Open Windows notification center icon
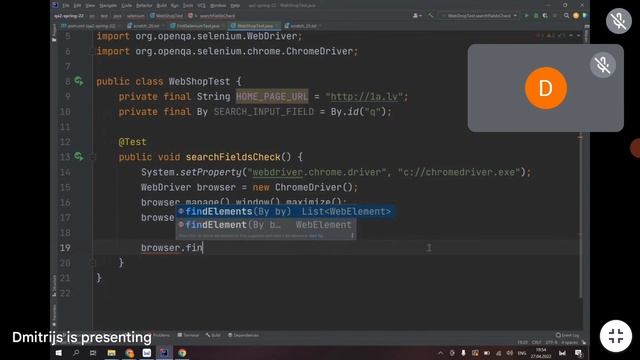The width and height of the screenshot is (640, 360). tap(578, 353)
